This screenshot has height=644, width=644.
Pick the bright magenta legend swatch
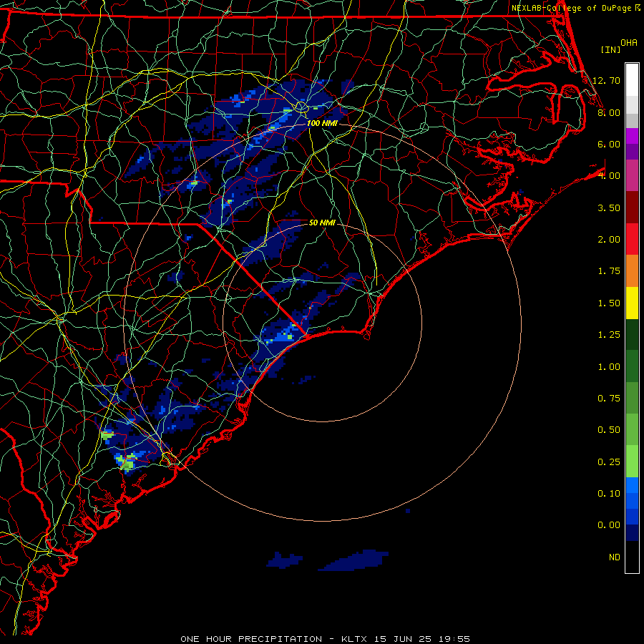coord(632,136)
